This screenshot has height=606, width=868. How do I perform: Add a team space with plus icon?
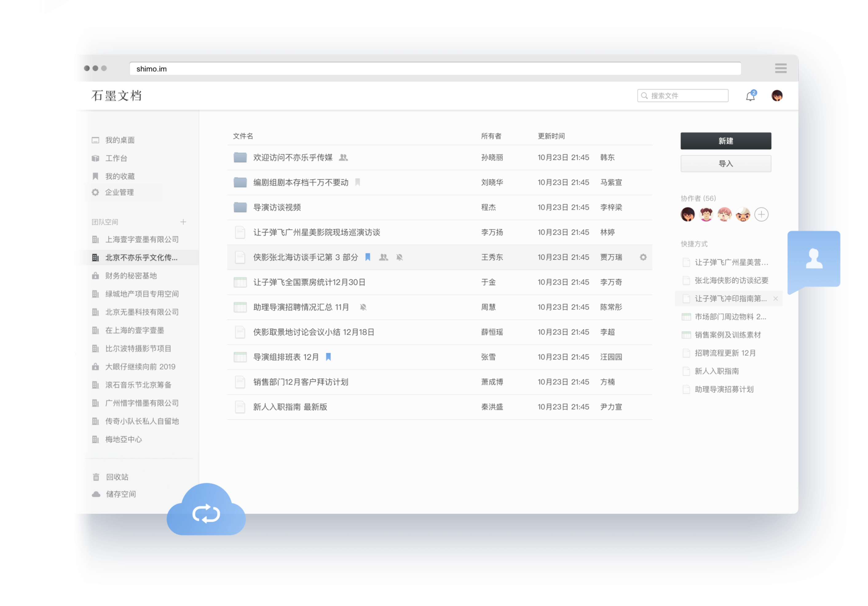pyautogui.click(x=183, y=222)
